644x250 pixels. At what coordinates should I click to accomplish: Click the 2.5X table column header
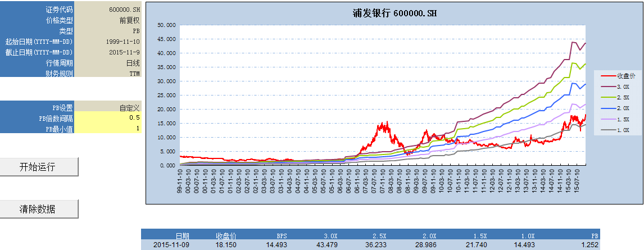click(380, 236)
